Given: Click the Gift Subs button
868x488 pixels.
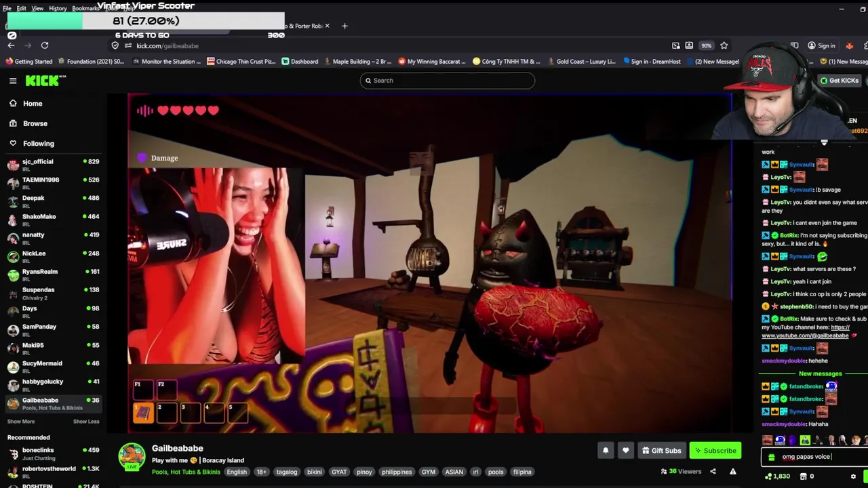Looking at the screenshot, I should 661,451.
